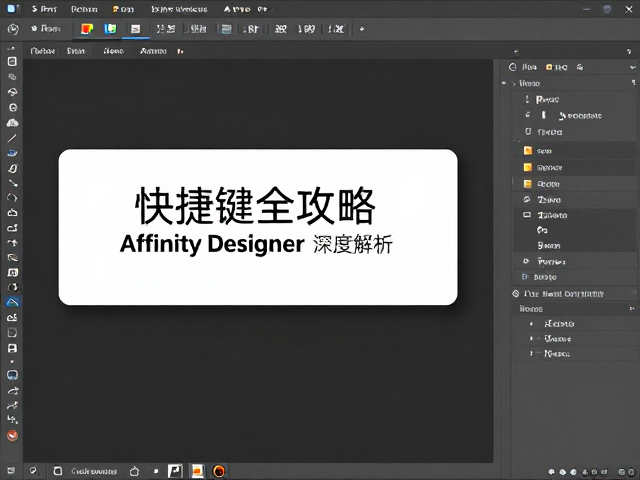Click the 深度解析 text on canvas

point(353,244)
